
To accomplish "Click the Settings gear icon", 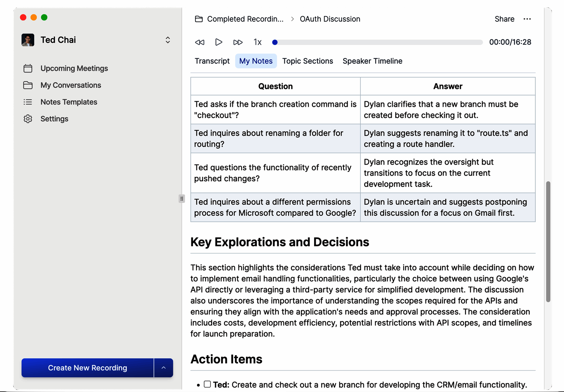I will 28,119.
